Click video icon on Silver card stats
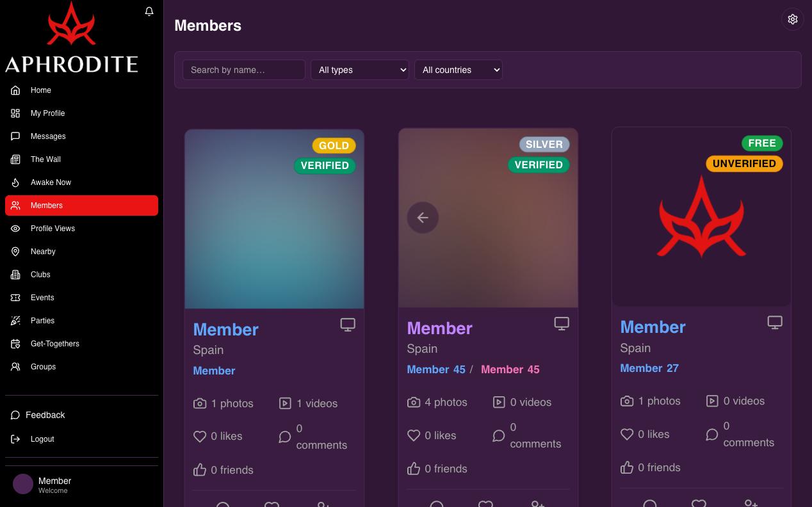 (x=499, y=402)
